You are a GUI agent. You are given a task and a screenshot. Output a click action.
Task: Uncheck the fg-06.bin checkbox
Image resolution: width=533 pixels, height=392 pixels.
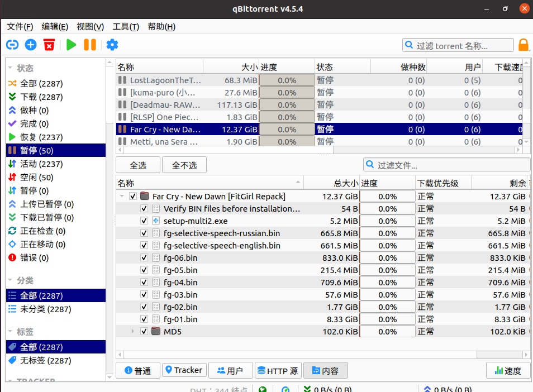point(144,257)
